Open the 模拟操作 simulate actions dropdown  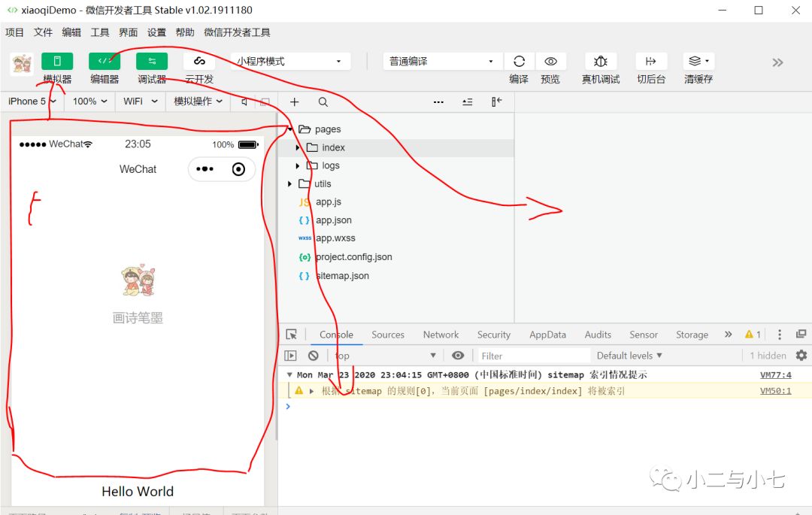click(x=198, y=101)
